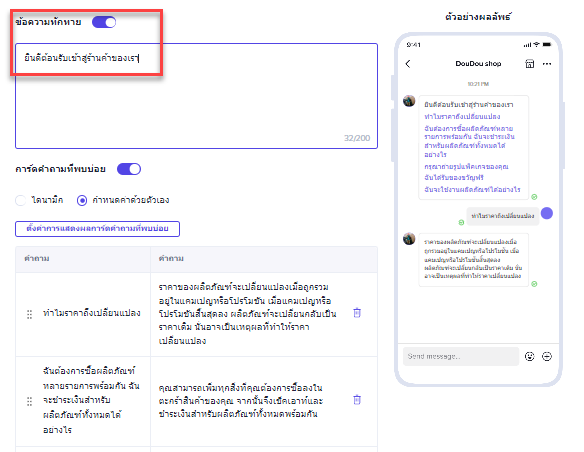Click the DouDou shop title in preview

478,64
